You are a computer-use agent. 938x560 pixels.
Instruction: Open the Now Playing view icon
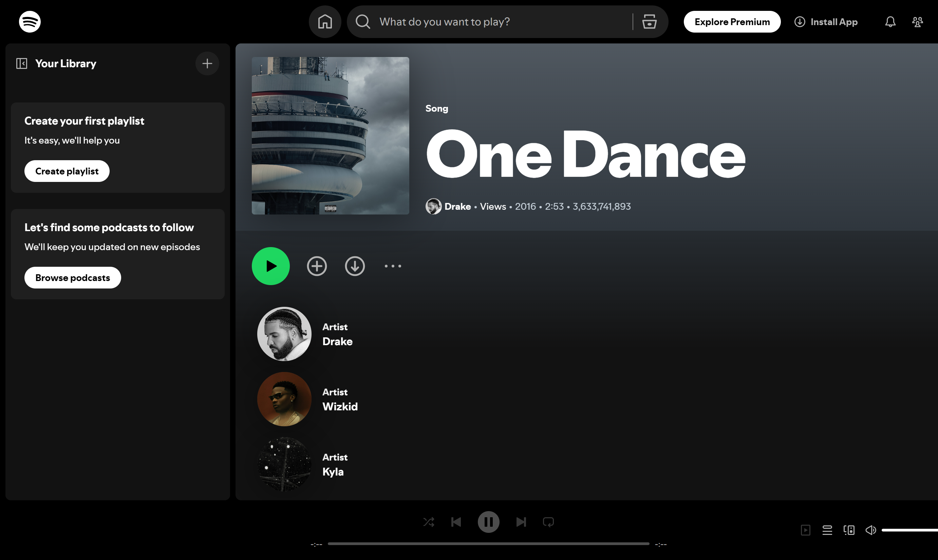(806, 530)
